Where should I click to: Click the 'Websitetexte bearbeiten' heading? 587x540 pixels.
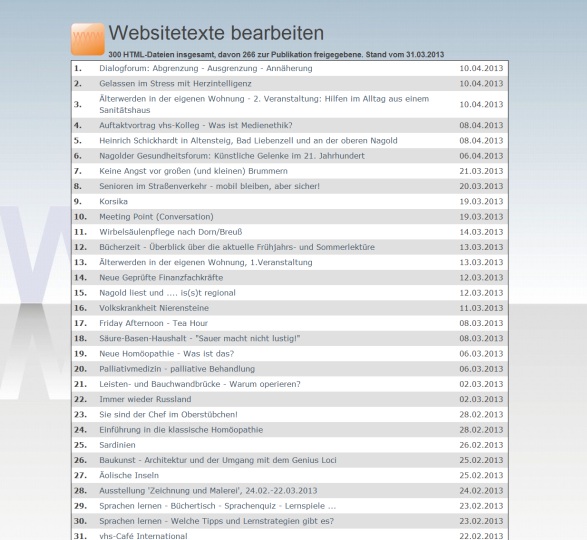click(216, 33)
